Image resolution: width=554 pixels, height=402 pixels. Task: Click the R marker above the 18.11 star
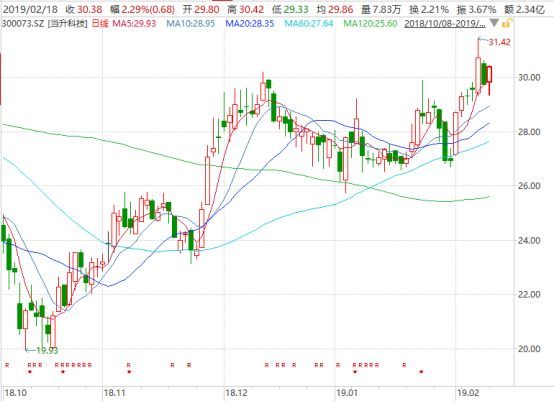(129, 365)
